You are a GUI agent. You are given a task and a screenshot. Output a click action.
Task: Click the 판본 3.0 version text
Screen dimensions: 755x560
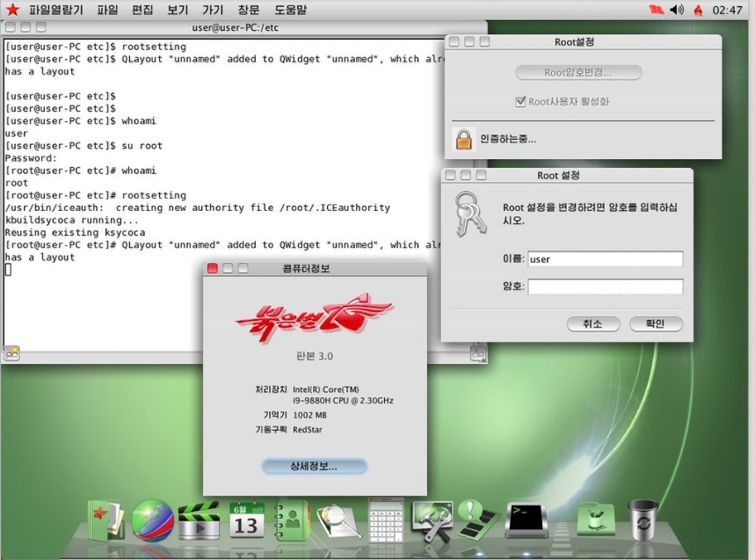[314, 356]
